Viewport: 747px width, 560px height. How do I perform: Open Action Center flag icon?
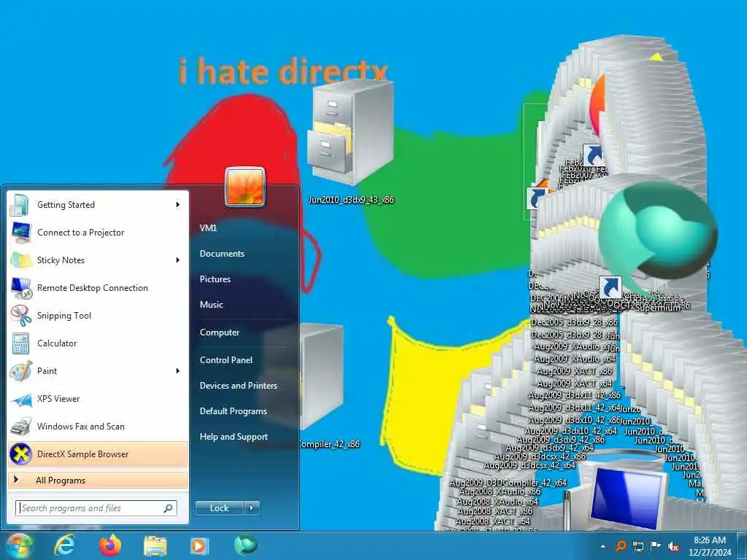[656, 546]
